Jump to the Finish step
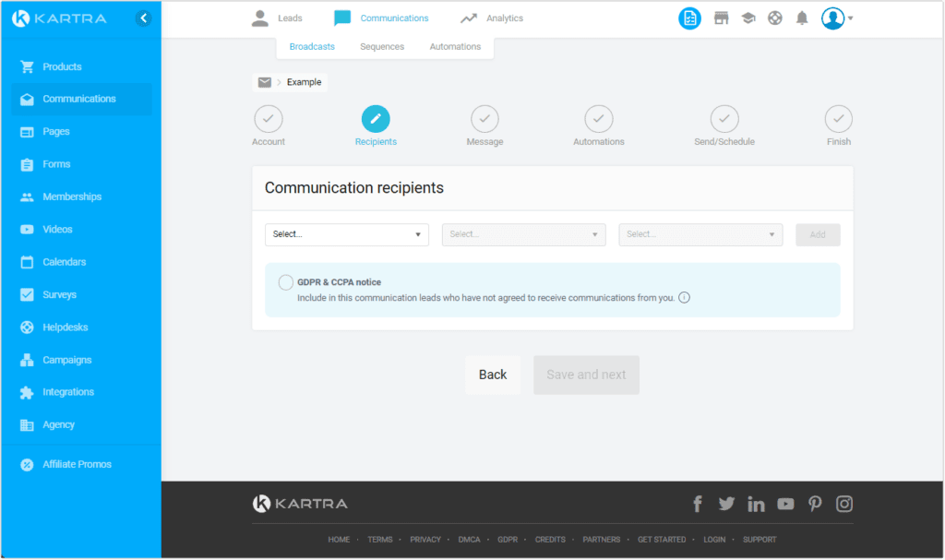Screen dimensions: 945x560 tap(838, 126)
